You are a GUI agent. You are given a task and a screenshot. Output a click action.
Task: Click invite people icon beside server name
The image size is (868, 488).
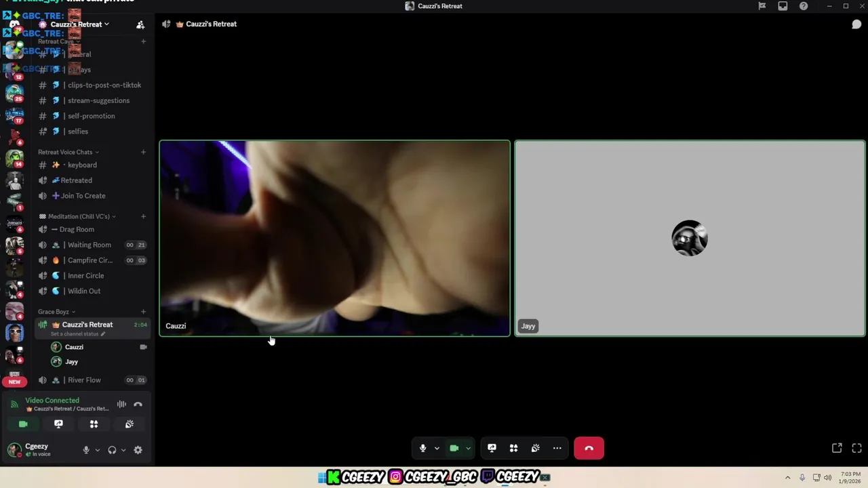pos(140,25)
